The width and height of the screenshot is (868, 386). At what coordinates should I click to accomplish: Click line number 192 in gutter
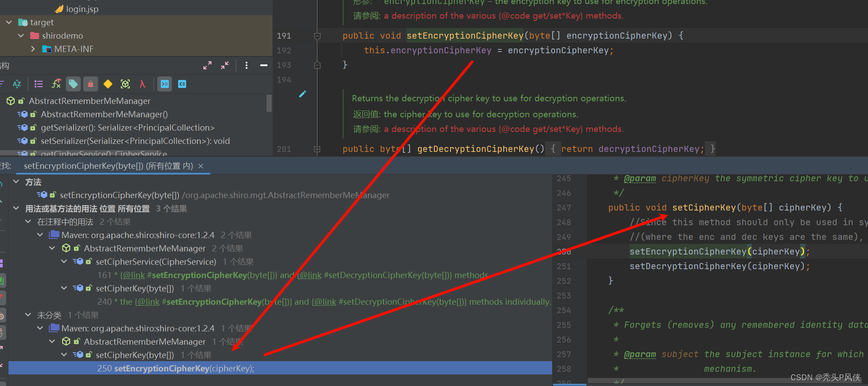[284, 50]
